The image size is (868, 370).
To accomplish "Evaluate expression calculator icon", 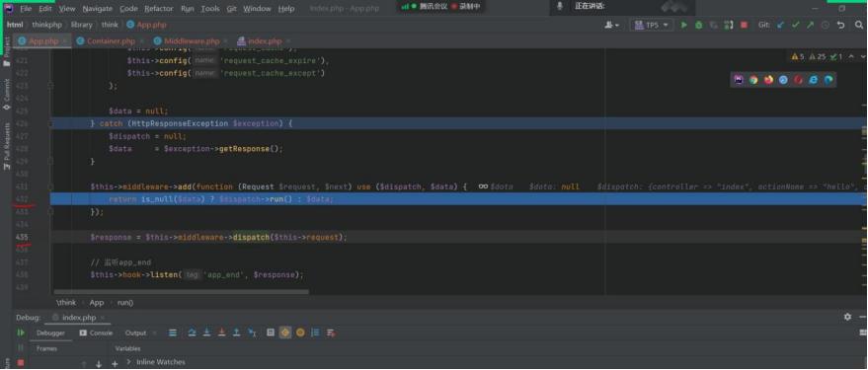I will [271, 333].
